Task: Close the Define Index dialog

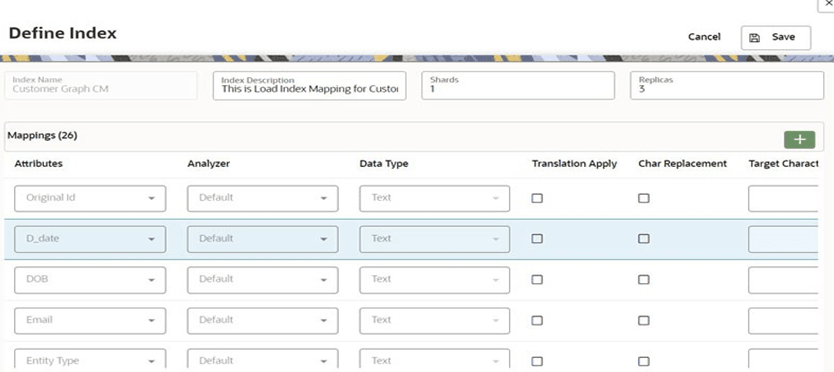Action: pyautogui.click(x=829, y=3)
